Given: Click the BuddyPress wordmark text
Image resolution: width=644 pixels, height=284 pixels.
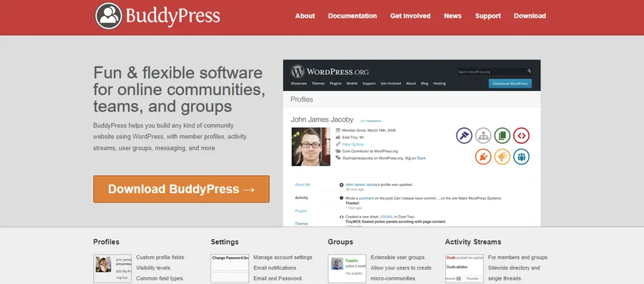Looking at the screenshot, I should point(173,16).
